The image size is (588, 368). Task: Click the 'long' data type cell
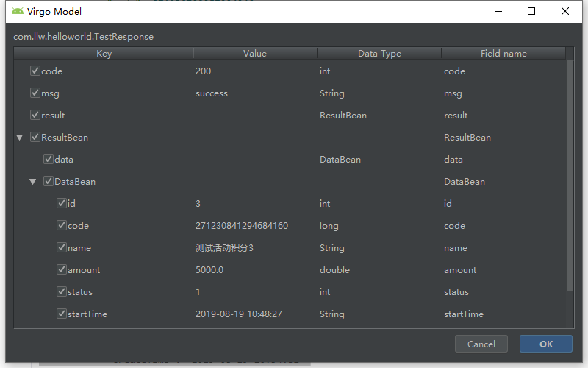pos(329,226)
